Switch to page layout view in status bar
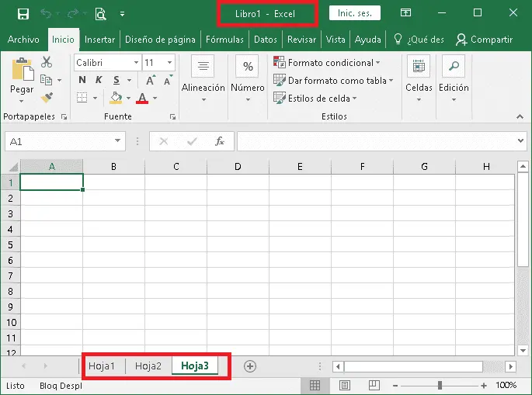532x395 pixels. (x=344, y=385)
